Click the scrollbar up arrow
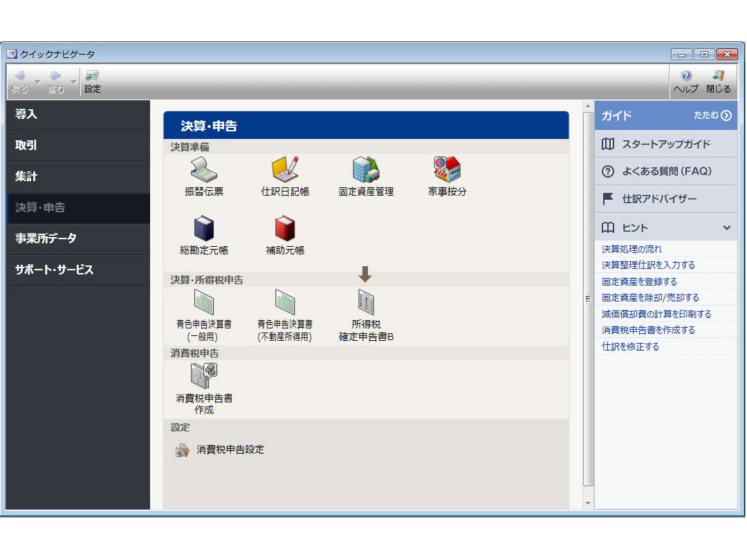This screenshot has height=560, width=747. [588, 106]
